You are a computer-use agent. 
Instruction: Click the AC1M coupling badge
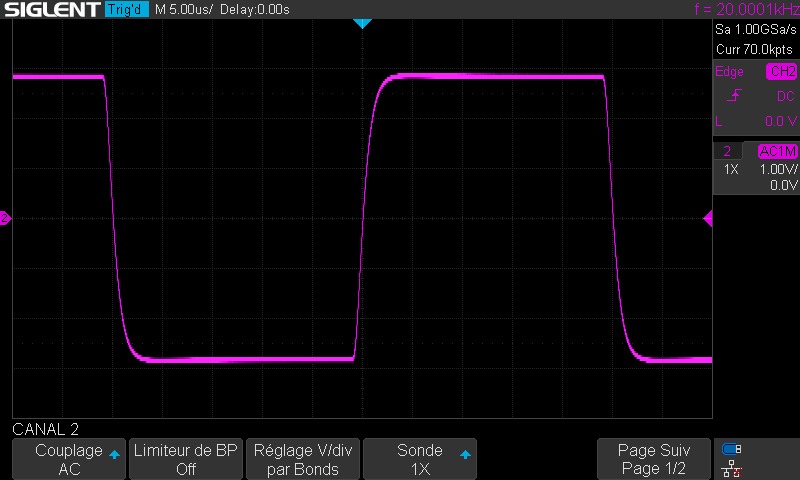coord(778,151)
